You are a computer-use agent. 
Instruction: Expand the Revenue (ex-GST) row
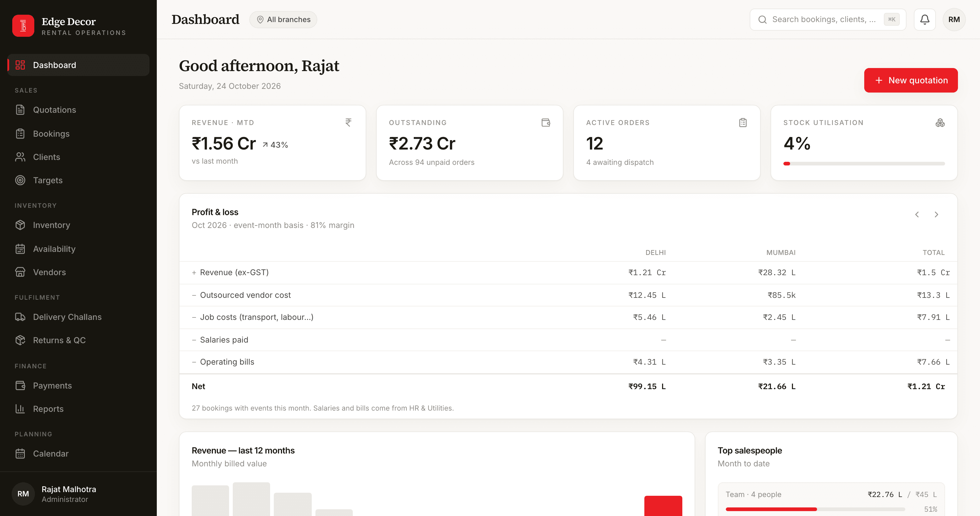(194, 272)
